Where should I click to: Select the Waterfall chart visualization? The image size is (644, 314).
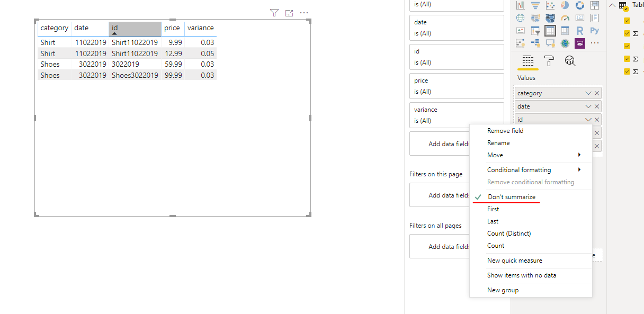point(521,5)
